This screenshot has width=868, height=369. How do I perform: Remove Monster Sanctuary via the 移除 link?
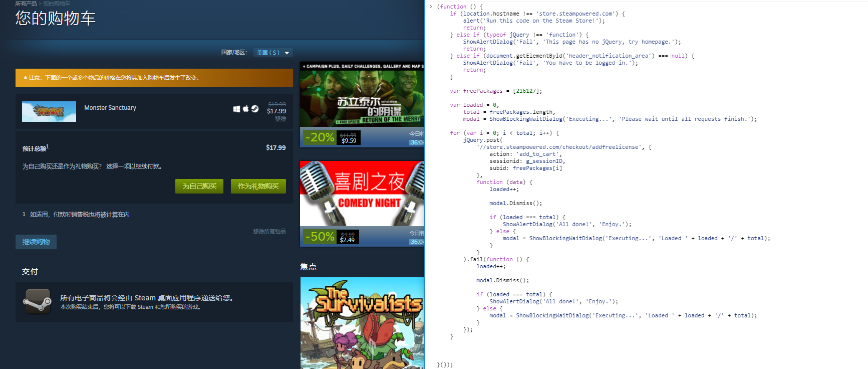pyautogui.click(x=280, y=119)
